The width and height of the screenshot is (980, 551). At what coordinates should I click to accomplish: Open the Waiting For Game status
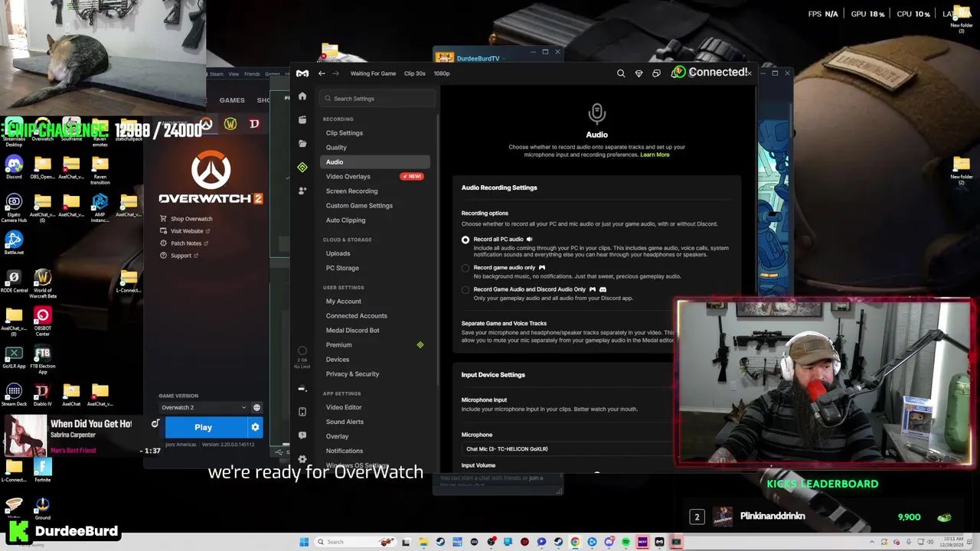373,73
